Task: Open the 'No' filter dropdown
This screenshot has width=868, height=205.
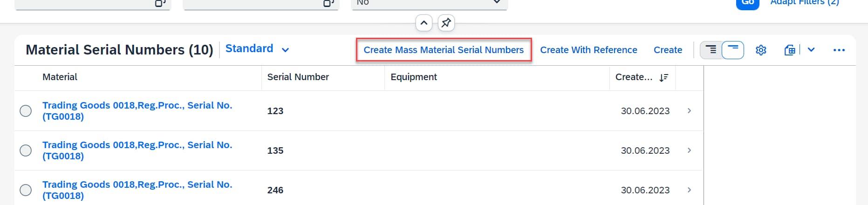Action: tap(497, 3)
